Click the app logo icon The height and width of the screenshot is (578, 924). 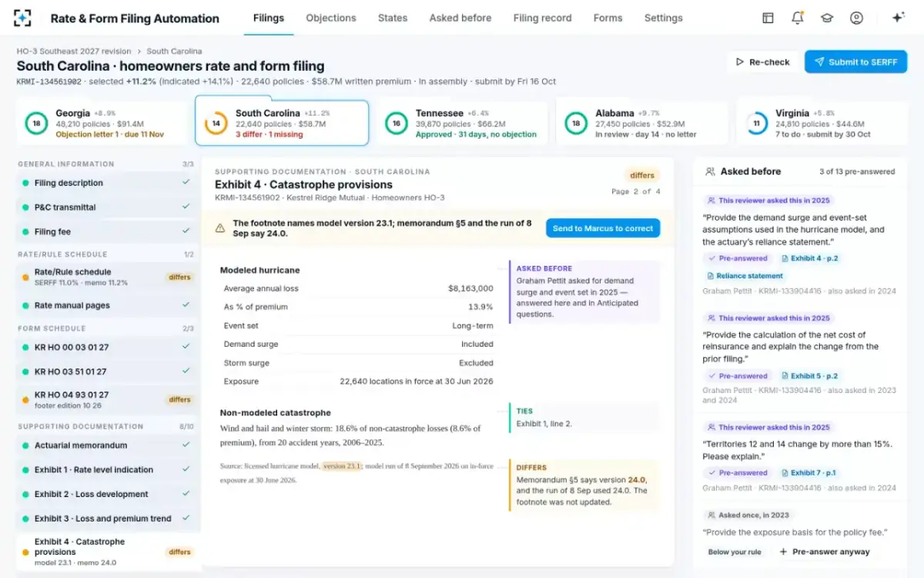coord(22,18)
